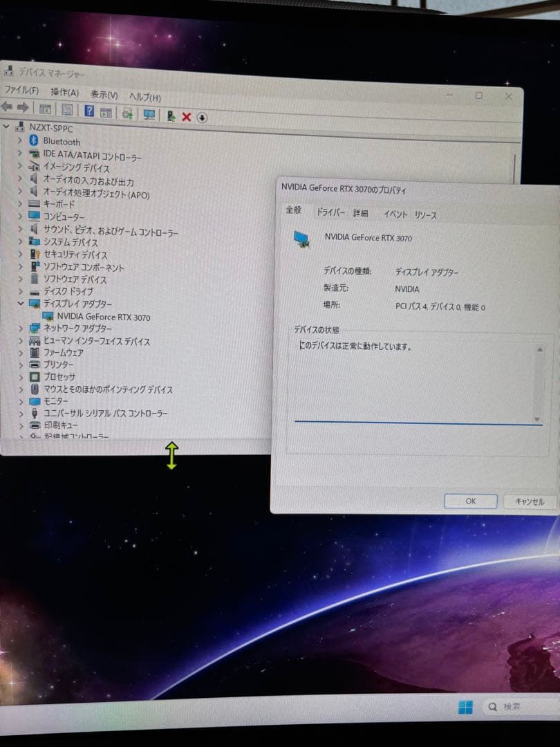Screen dimensions: 560x747
Task: Click the update driver toolbar icon
Action: [171, 116]
